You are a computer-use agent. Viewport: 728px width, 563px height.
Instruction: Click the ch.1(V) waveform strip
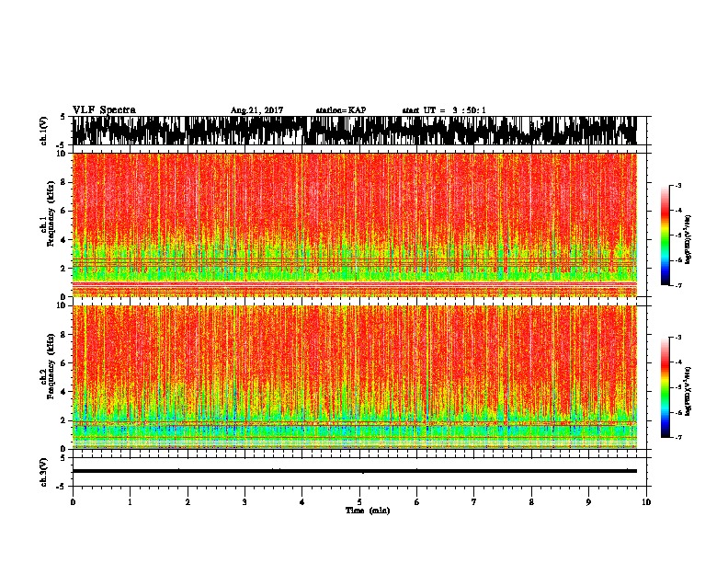pos(355,131)
